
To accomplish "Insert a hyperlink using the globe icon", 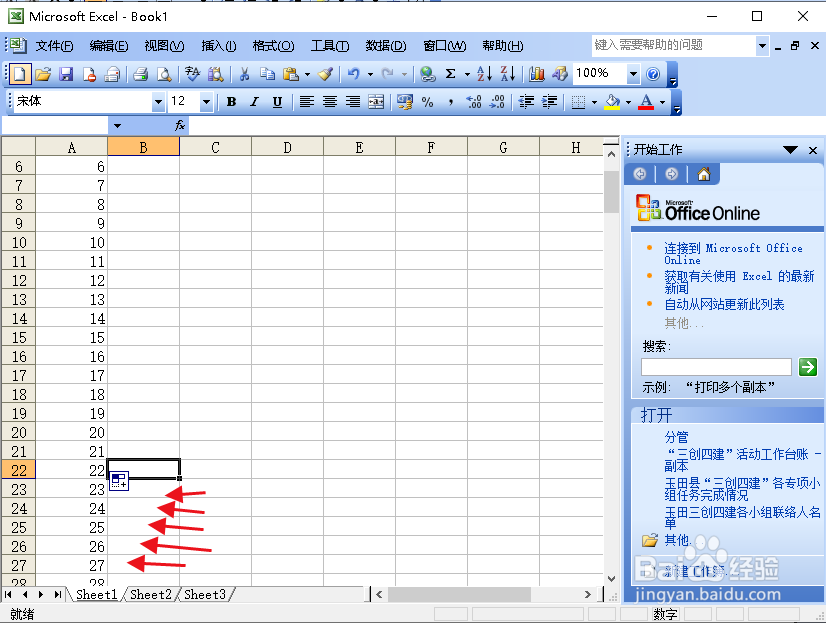I will pyautogui.click(x=427, y=74).
